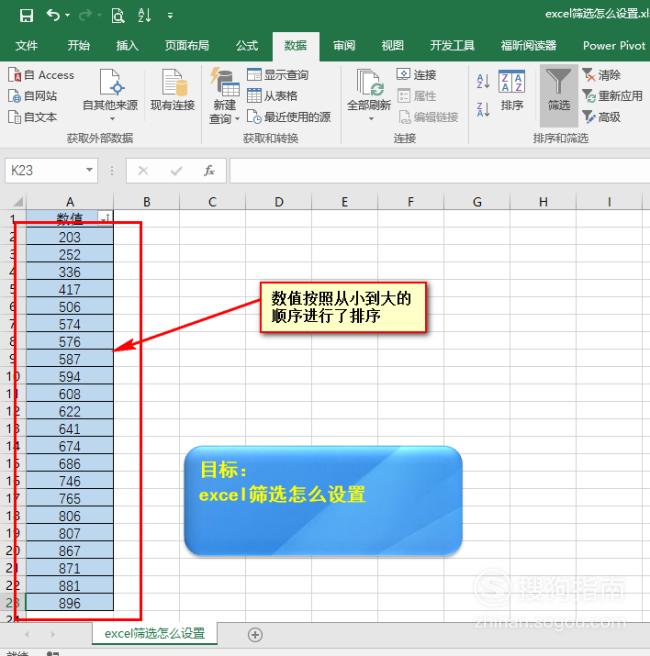Click 属性 in connections group
The height and width of the screenshot is (656, 650).
417,96
